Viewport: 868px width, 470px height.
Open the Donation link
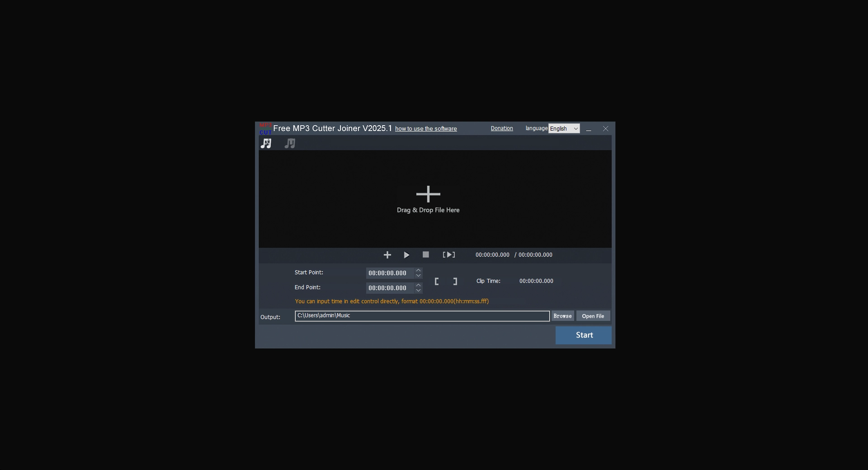coord(501,128)
